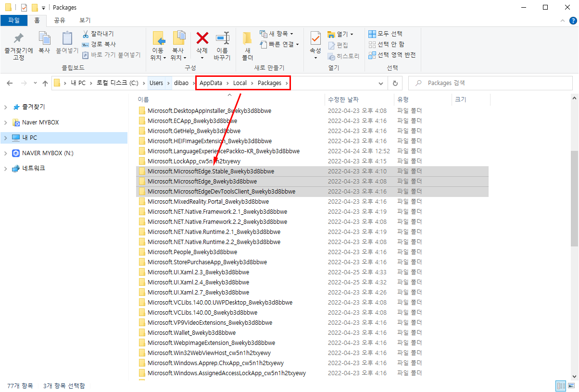
Task: Open 새 항목 (new item) dropdown
Action: point(277,34)
